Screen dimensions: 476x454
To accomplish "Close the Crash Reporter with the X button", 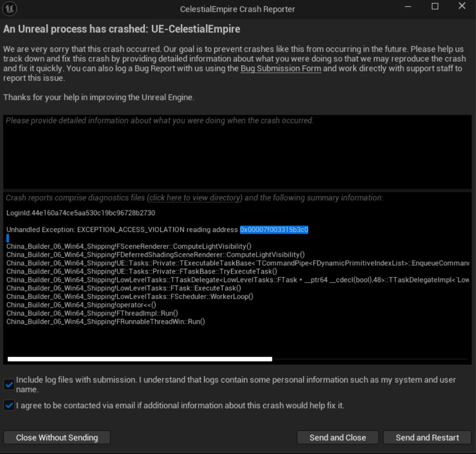I will (461, 7).
